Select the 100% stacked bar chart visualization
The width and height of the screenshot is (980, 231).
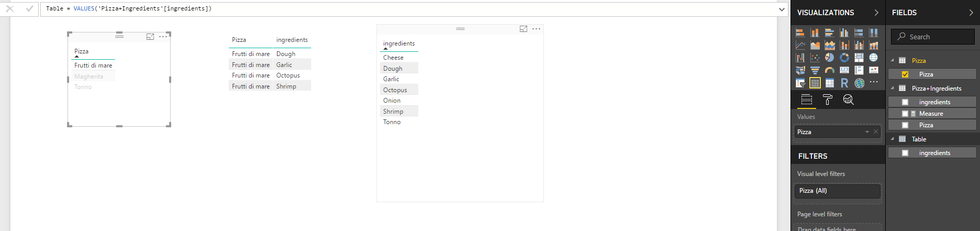click(x=859, y=32)
